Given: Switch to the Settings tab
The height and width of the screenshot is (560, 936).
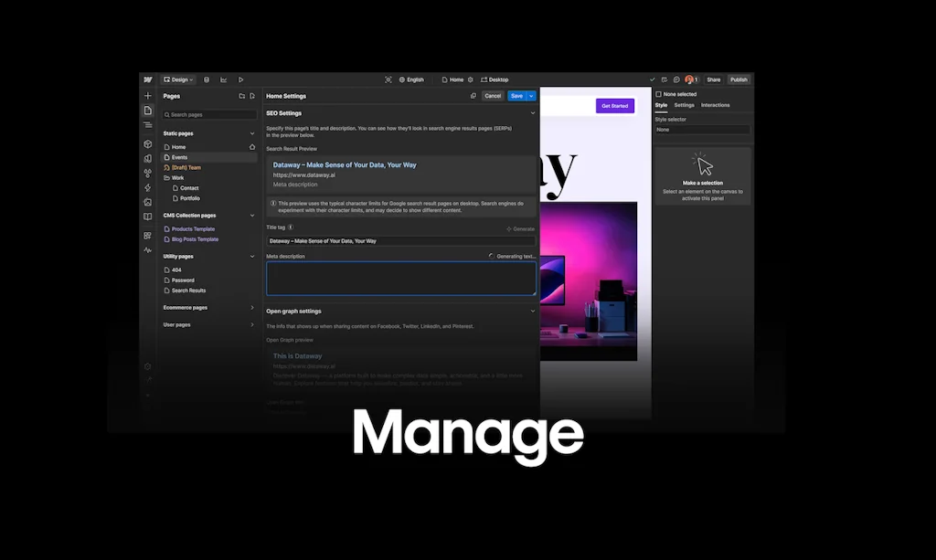Looking at the screenshot, I should pos(684,105).
